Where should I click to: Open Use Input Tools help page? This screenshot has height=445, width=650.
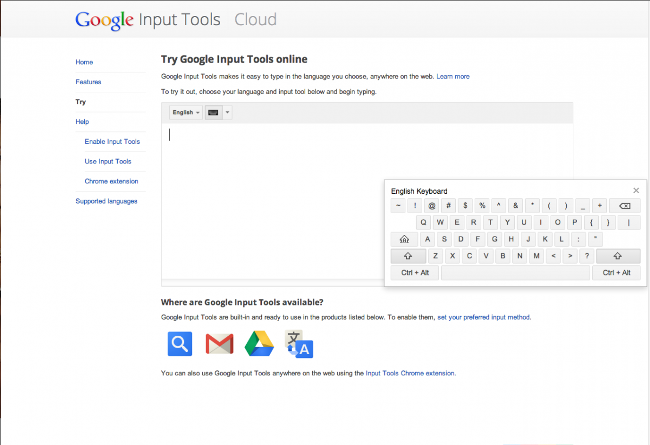[x=108, y=162]
